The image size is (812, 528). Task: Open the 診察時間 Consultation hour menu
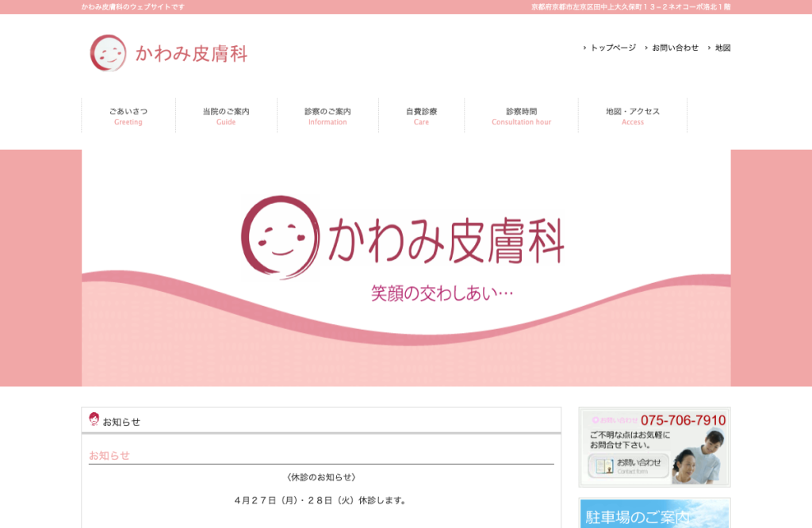point(522,116)
